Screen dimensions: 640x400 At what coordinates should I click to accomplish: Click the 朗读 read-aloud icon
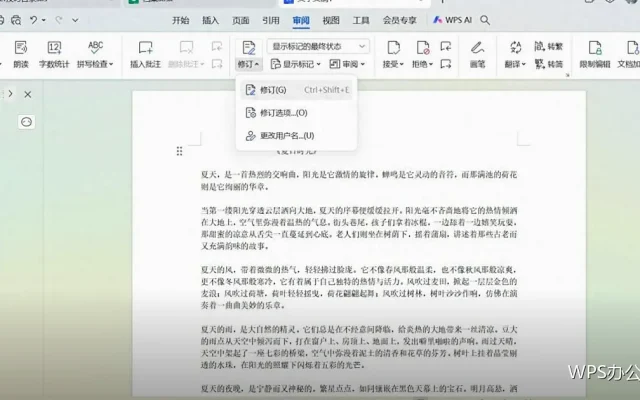pos(21,48)
